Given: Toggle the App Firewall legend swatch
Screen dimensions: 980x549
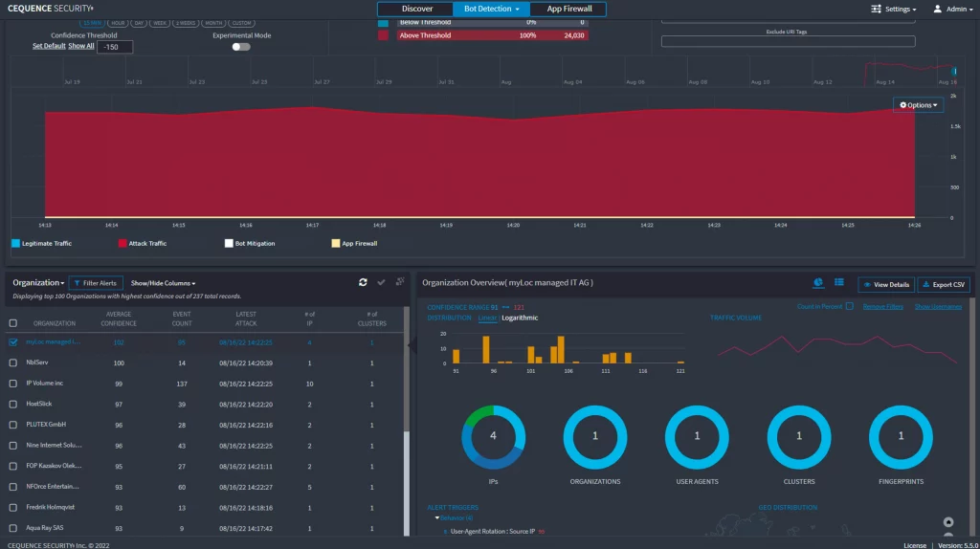Looking at the screenshot, I should pyautogui.click(x=336, y=244).
